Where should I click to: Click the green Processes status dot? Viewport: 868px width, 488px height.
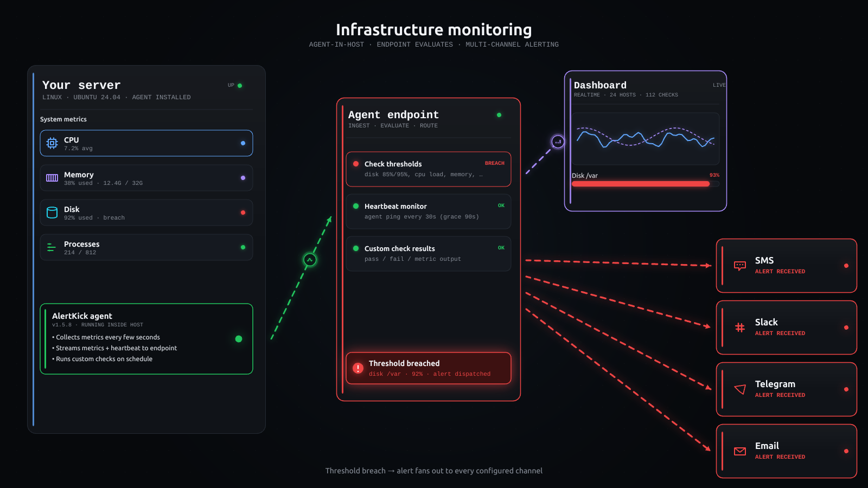[x=243, y=247]
